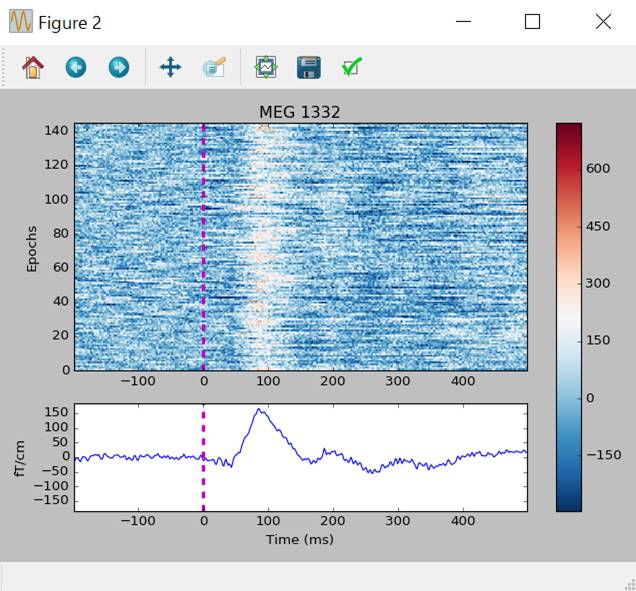Reset plot to original Home view

pyautogui.click(x=33, y=67)
